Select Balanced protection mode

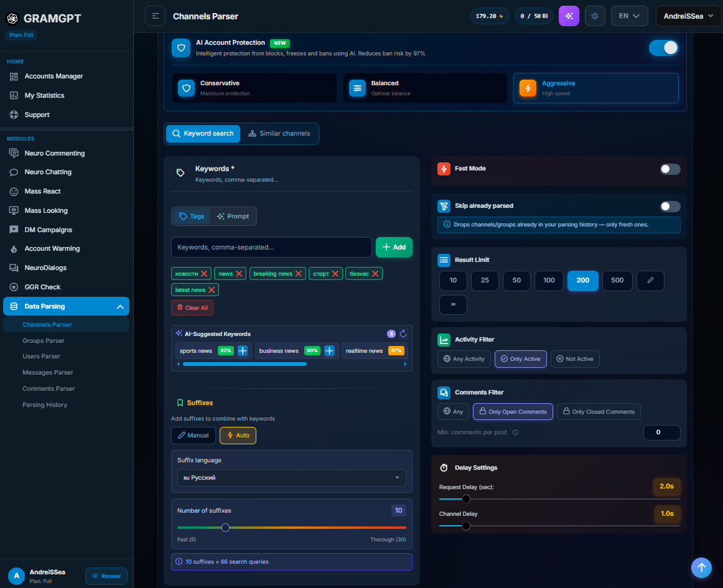click(x=425, y=88)
